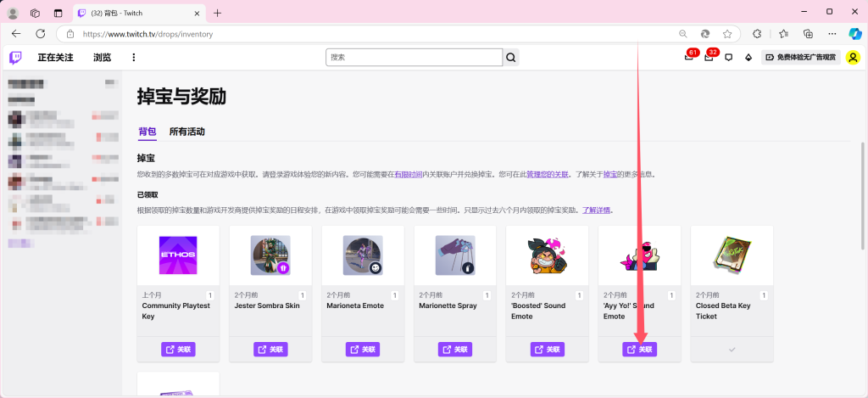Click into the 搜索 input field

pos(414,57)
